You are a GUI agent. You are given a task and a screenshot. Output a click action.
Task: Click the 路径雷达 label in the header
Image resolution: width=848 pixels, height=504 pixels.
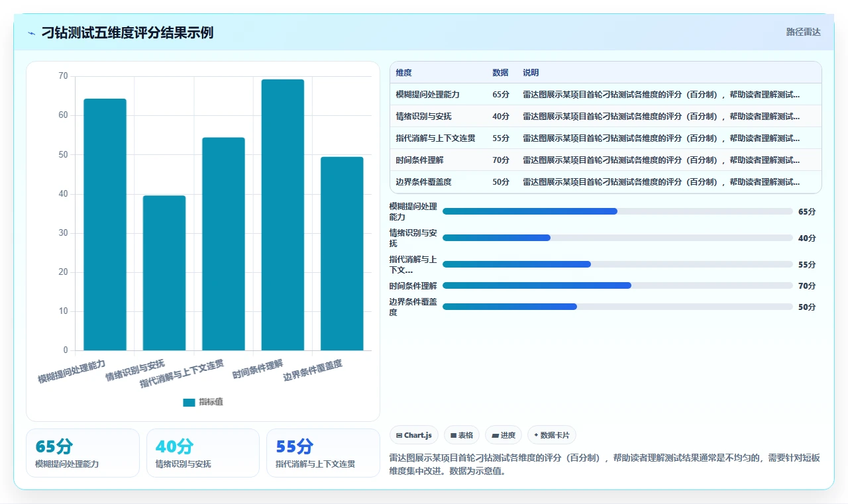pos(803,32)
